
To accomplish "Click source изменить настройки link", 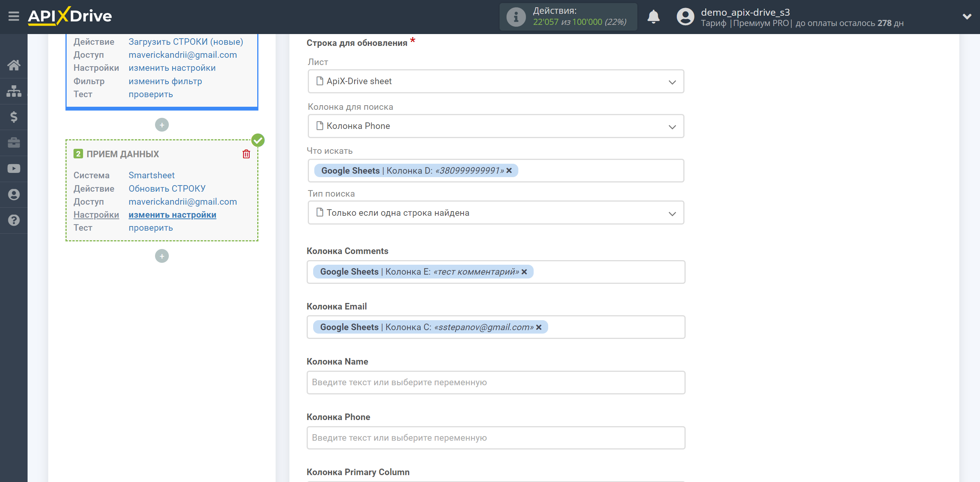I will [x=172, y=68].
